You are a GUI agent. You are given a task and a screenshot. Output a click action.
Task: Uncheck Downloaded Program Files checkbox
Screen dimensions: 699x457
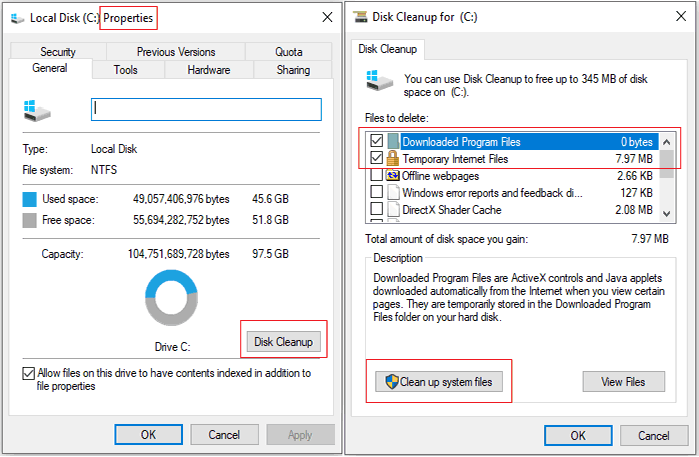pyautogui.click(x=377, y=141)
